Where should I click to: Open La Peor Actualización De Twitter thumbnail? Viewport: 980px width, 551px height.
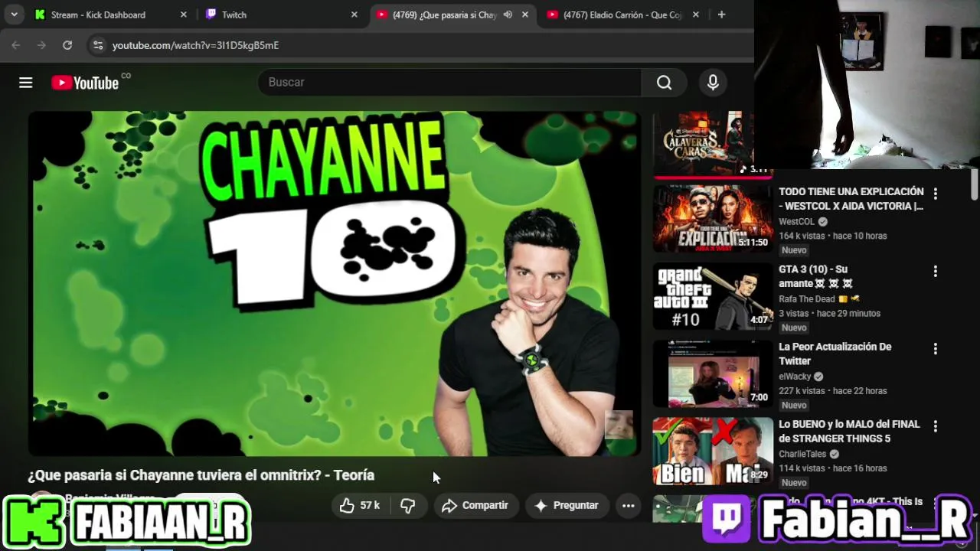pos(713,373)
